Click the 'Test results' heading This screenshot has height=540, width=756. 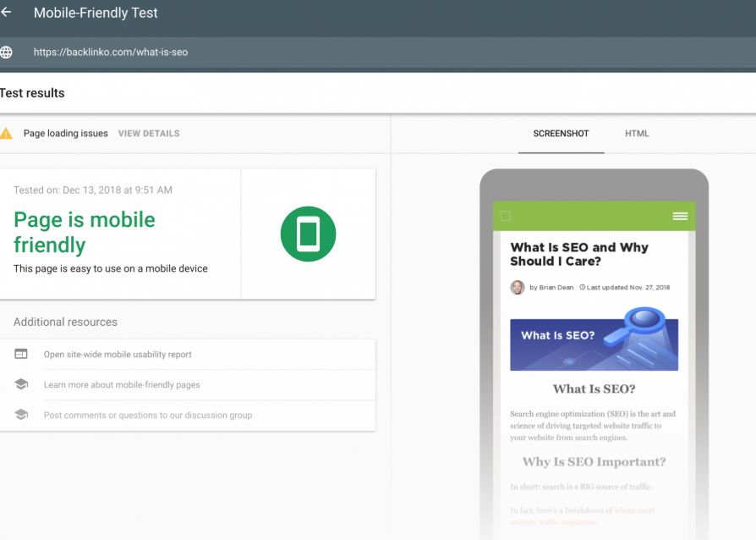(x=32, y=93)
